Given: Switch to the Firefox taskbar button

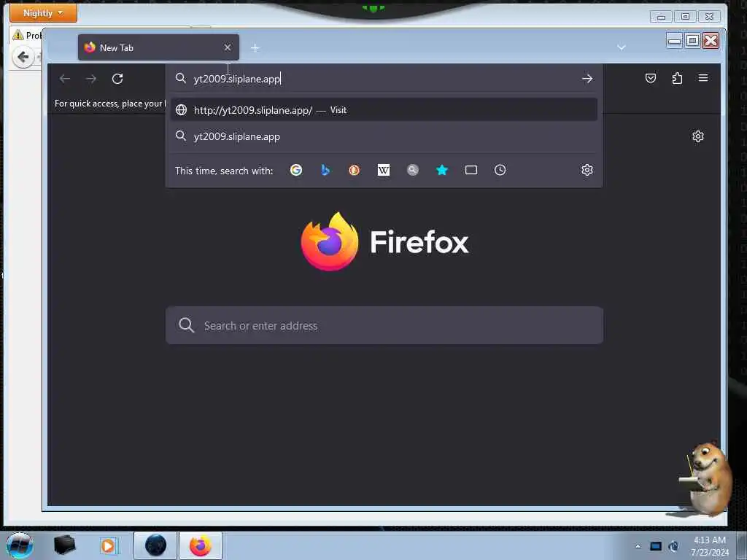Looking at the screenshot, I should point(200,545).
